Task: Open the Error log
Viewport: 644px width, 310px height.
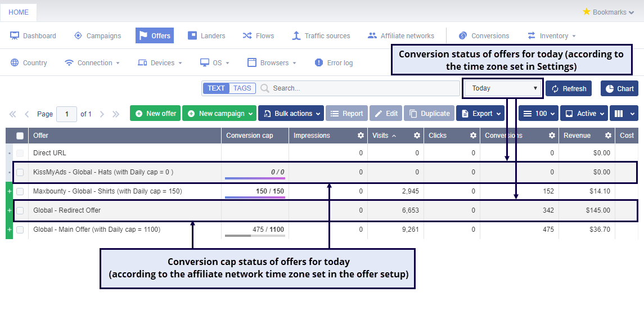Action: [334, 63]
